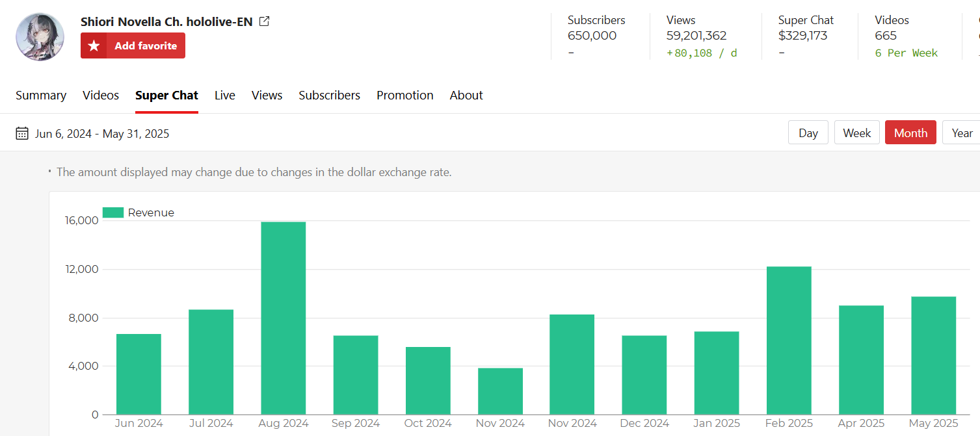Image resolution: width=980 pixels, height=436 pixels.
Task: Toggle the Revenue legend swatch
Action: (113, 212)
